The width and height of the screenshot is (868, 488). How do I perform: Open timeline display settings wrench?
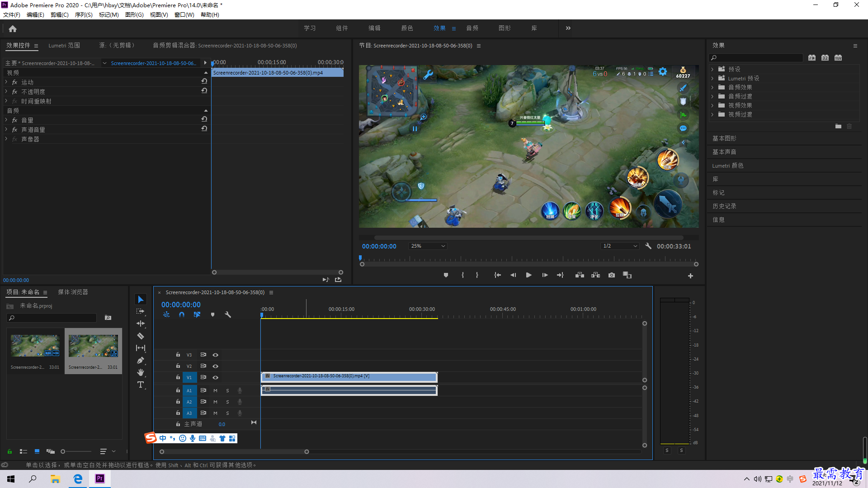(228, 314)
